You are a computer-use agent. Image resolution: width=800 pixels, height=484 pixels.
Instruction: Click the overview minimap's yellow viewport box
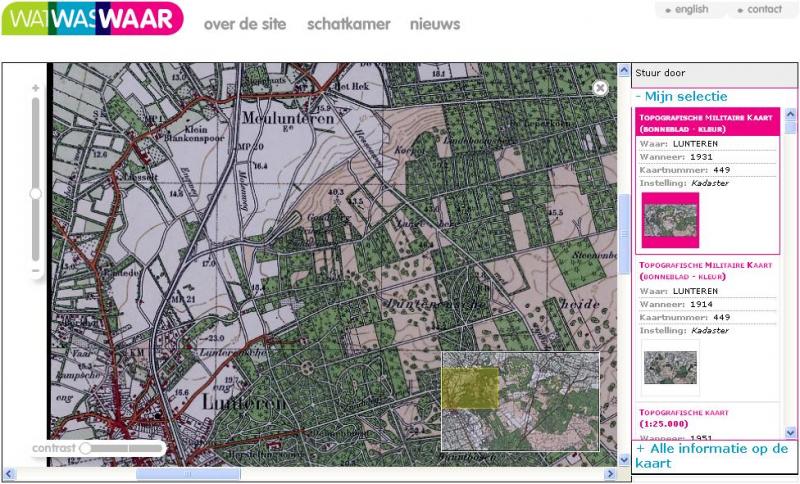pos(470,389)
